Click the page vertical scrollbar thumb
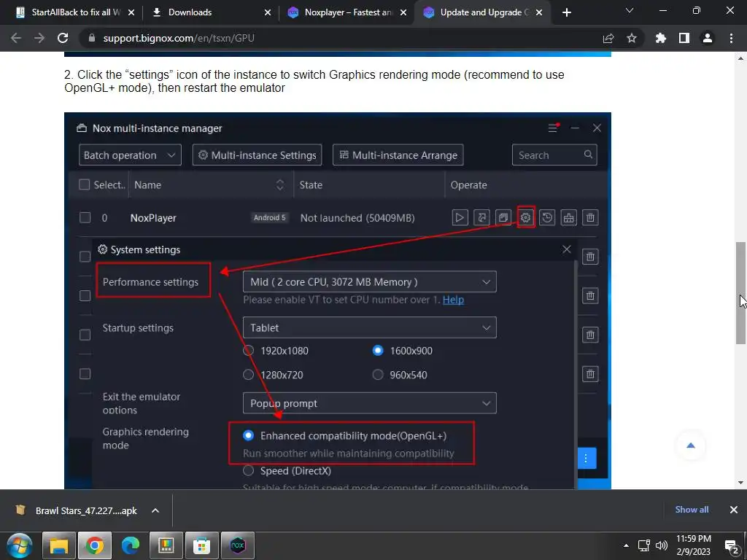The image size is (747, 560). pos(741,292)
